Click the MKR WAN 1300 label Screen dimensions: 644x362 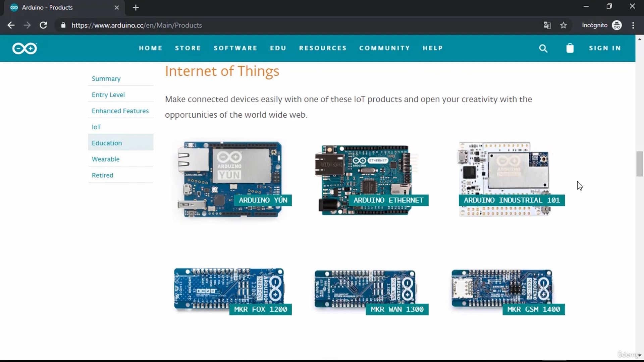pyautogui.click(x=397, y=309)
